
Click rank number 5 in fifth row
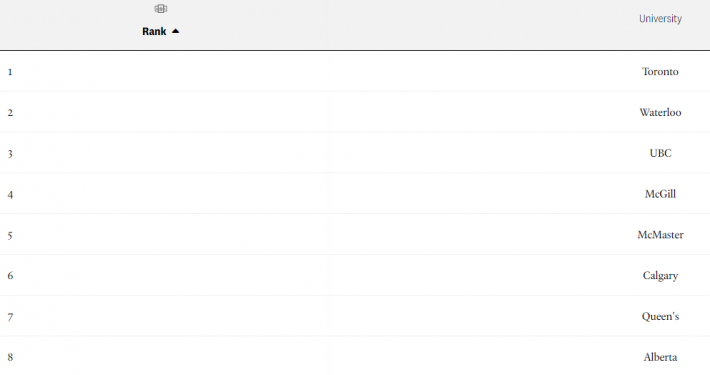[10, 236]
